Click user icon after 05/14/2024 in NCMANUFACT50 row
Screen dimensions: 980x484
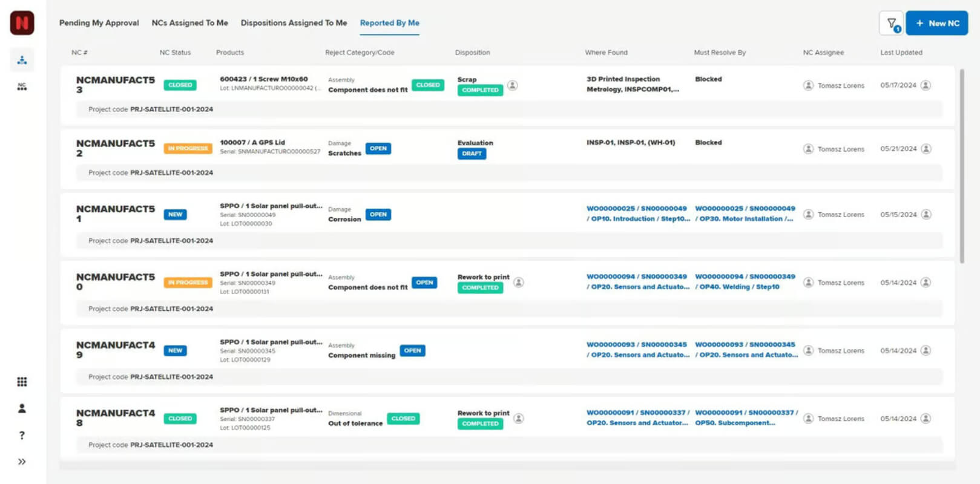926,283
